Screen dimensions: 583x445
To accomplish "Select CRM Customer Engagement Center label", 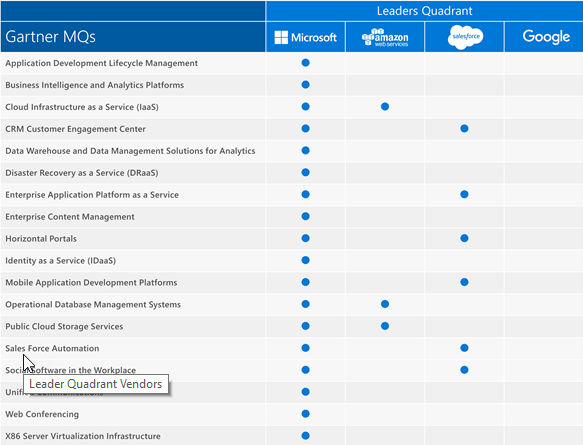I will coord(75,129).
